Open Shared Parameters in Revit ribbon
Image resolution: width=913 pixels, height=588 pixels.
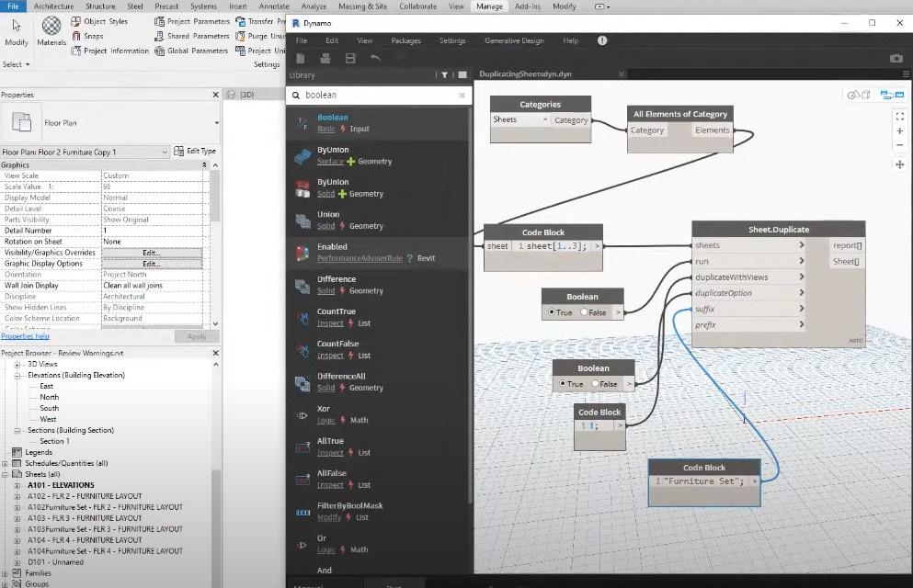pos(192,36)
